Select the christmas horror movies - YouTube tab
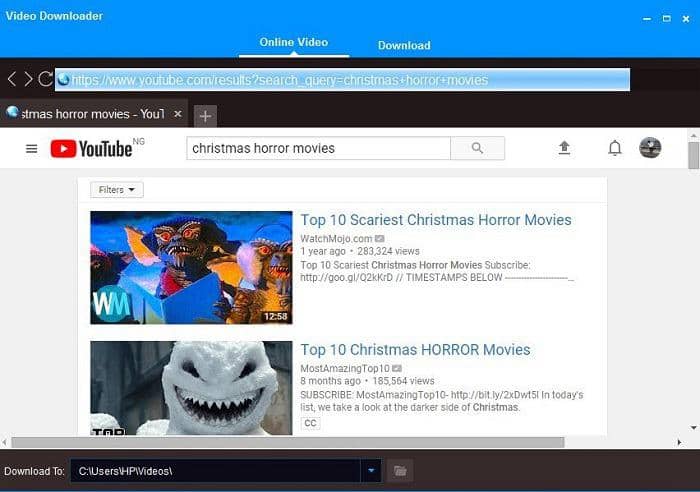Viewport: 700px width, 492px height. click(x=93, y=114)
